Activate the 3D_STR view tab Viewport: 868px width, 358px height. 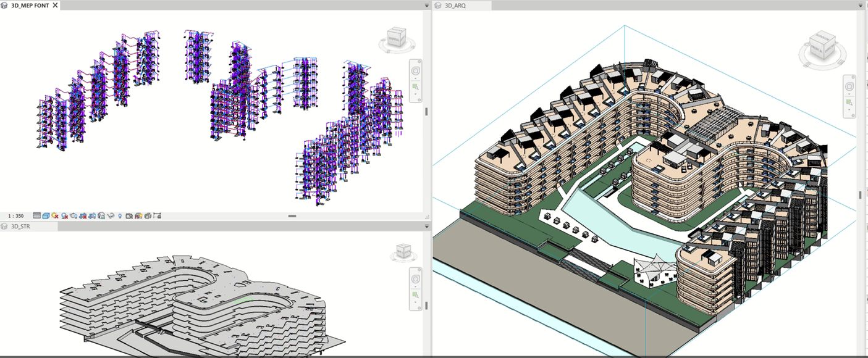click(20, 227)
